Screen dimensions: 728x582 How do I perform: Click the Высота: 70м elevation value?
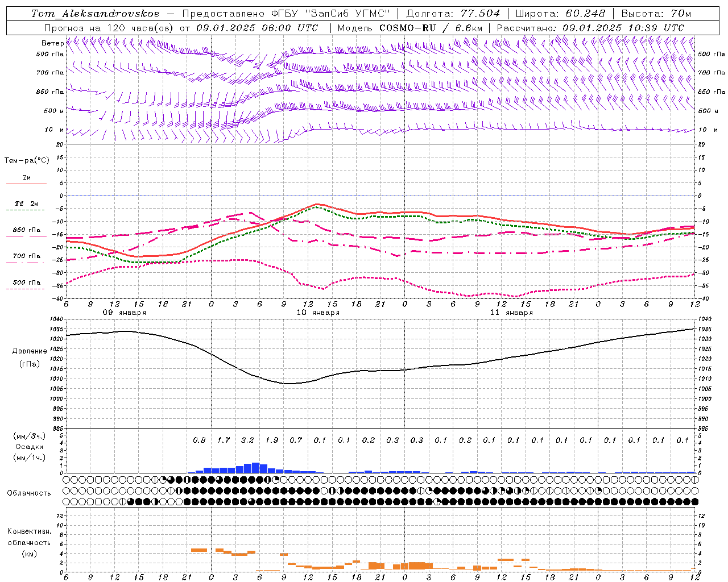[x=656, y=14]
